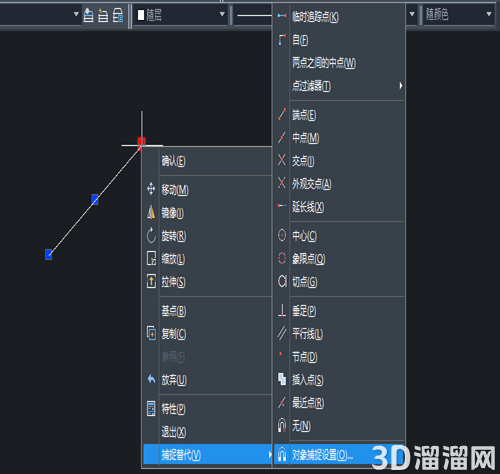
Task: Select 捕捉替代(V) menu entry
Action: tap(207, 454)
